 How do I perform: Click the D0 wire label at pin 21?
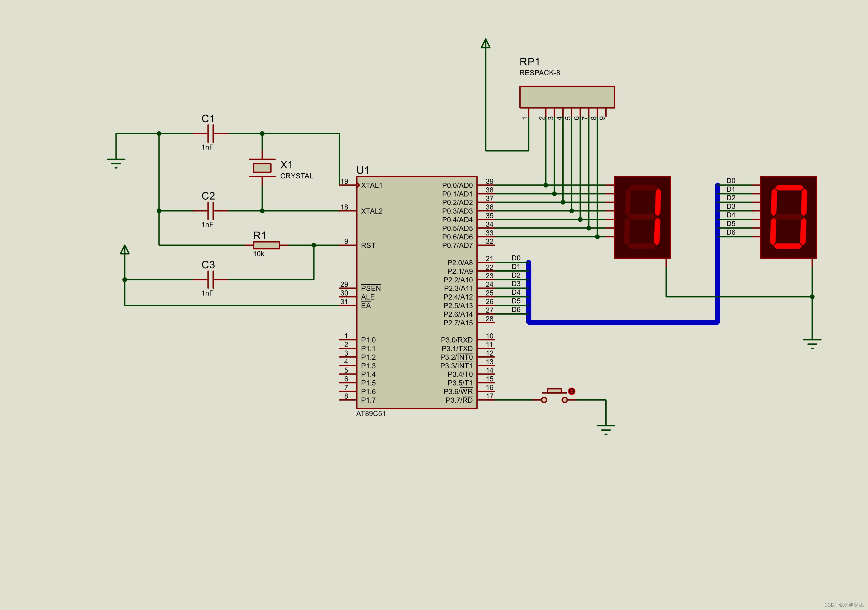click(516, 258)
